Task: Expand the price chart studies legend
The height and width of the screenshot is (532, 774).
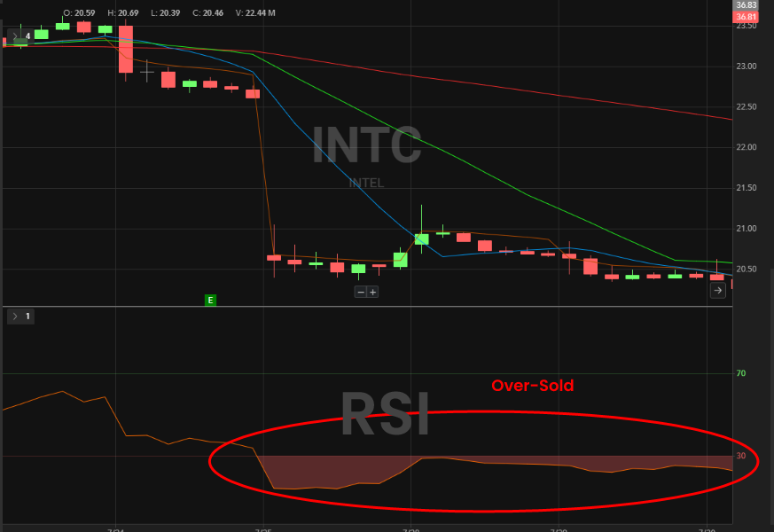Action: (15, 36)
